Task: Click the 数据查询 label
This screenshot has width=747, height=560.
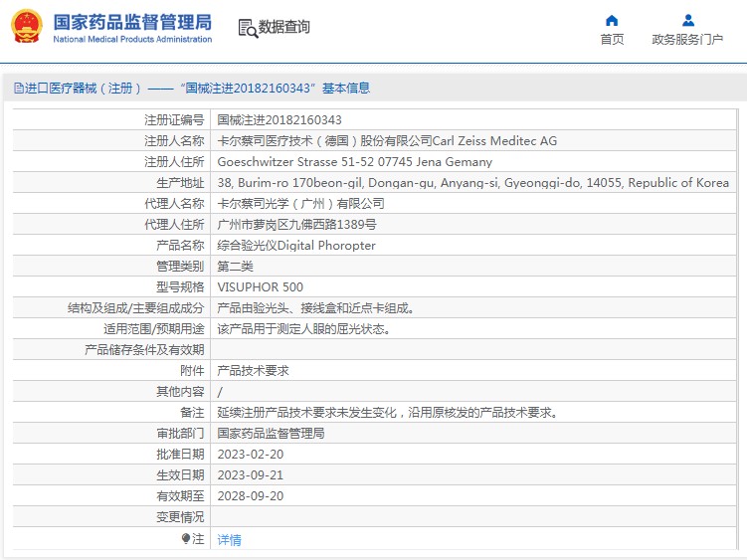Action: pos(283,27)
